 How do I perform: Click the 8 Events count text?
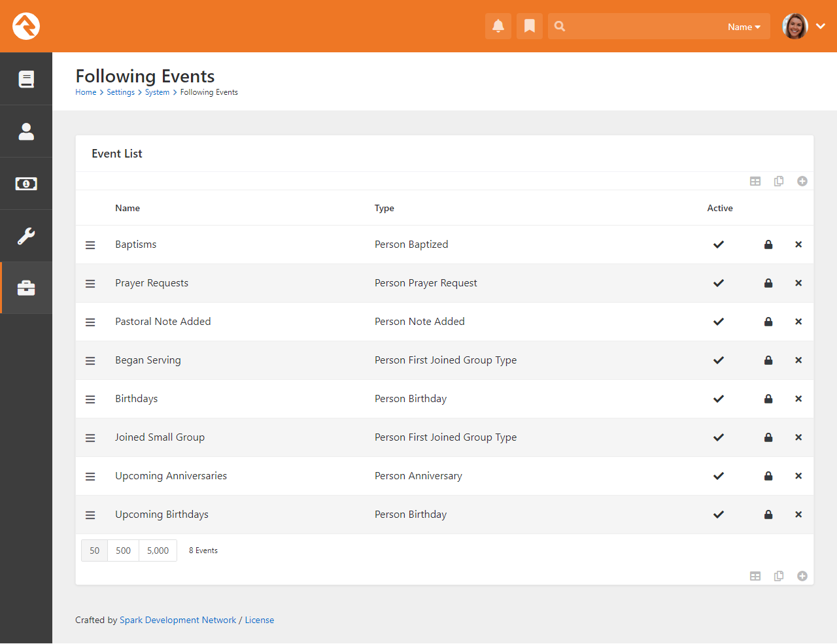pyautogui.click(x=203, y=551)
